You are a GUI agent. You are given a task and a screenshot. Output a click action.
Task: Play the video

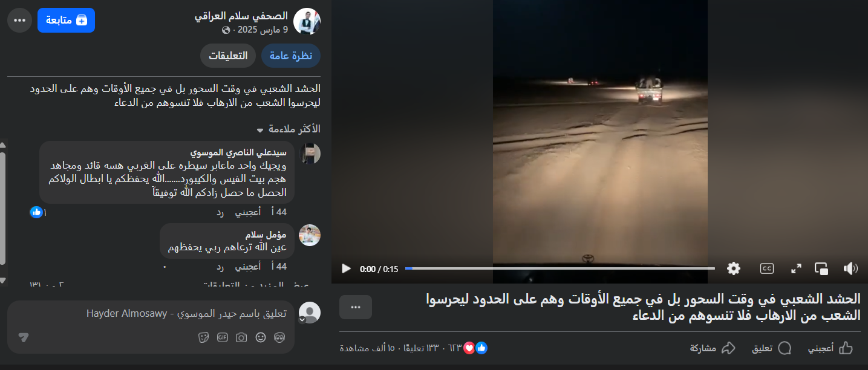point(346,268)
